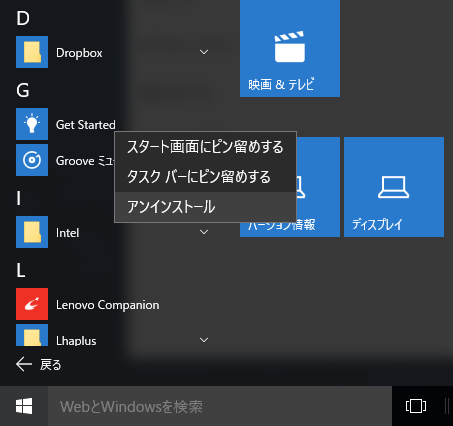
Task: Select スタート画面にピン留めする in context menu
Action: (x=205, y=147)
